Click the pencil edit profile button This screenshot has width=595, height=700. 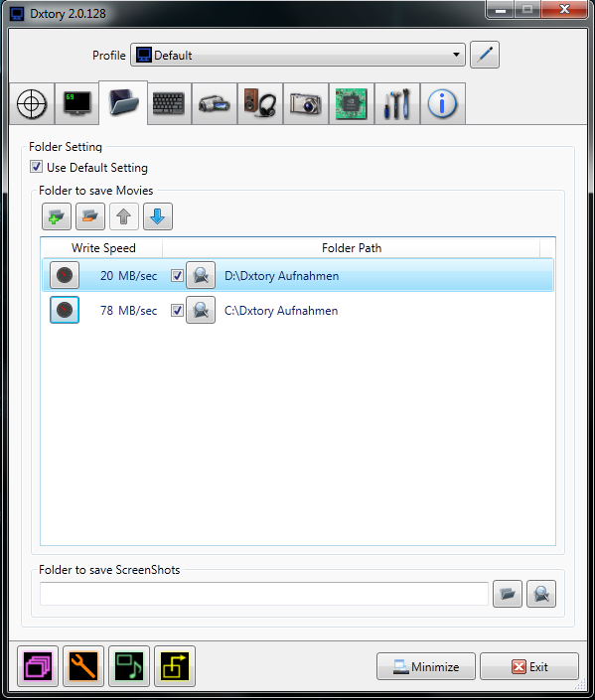pos(485,55)
